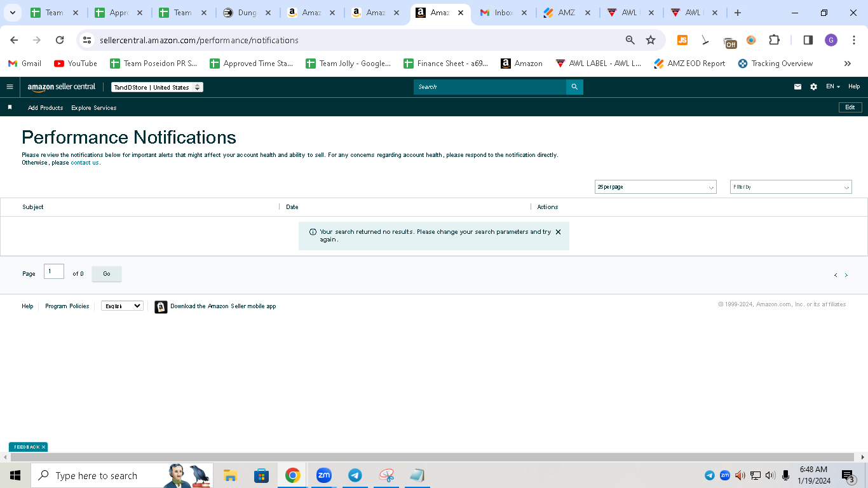The height and width of the screenshot is (488, 868).
Task: Open Explore Services in the navigation bar
Action: pos(94,108)
